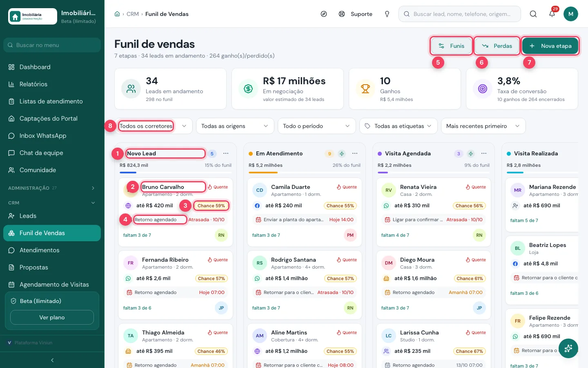Click JP broker avatar on Fernanda Ribeiro card
Image resolution: width=588 pixels, height=368 pixels.
coord(221,308)
